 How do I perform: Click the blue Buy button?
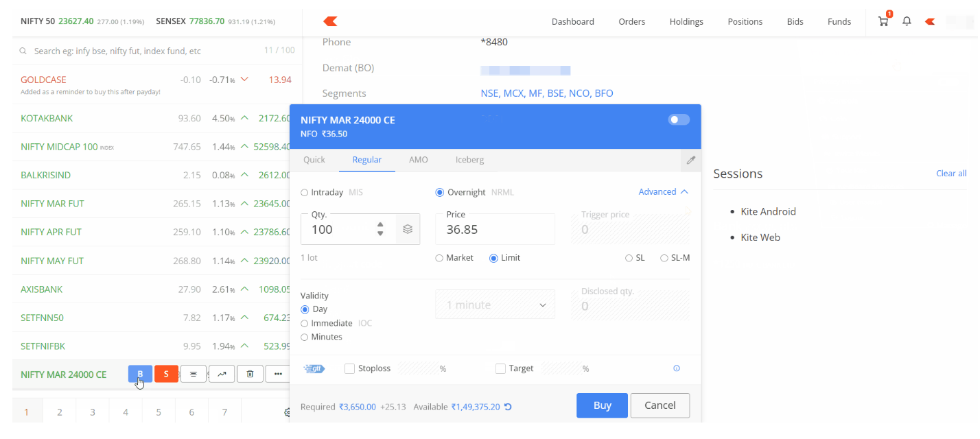(603, 405)
